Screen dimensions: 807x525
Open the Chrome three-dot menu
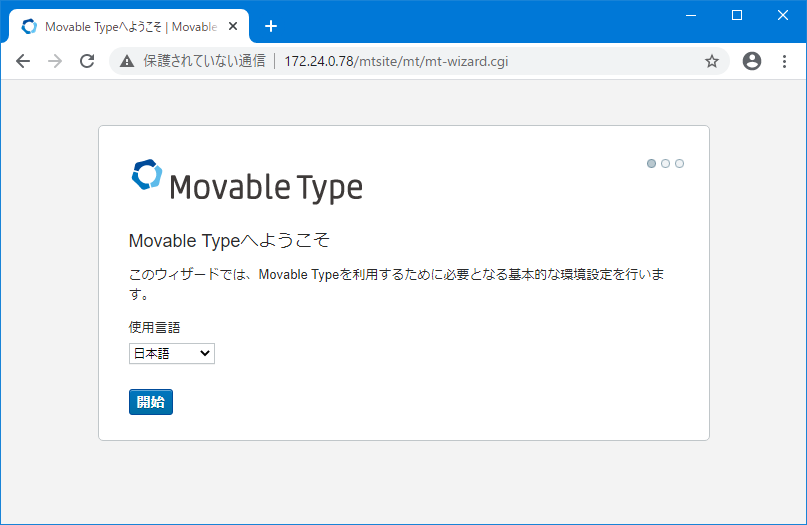pos(784,61)
